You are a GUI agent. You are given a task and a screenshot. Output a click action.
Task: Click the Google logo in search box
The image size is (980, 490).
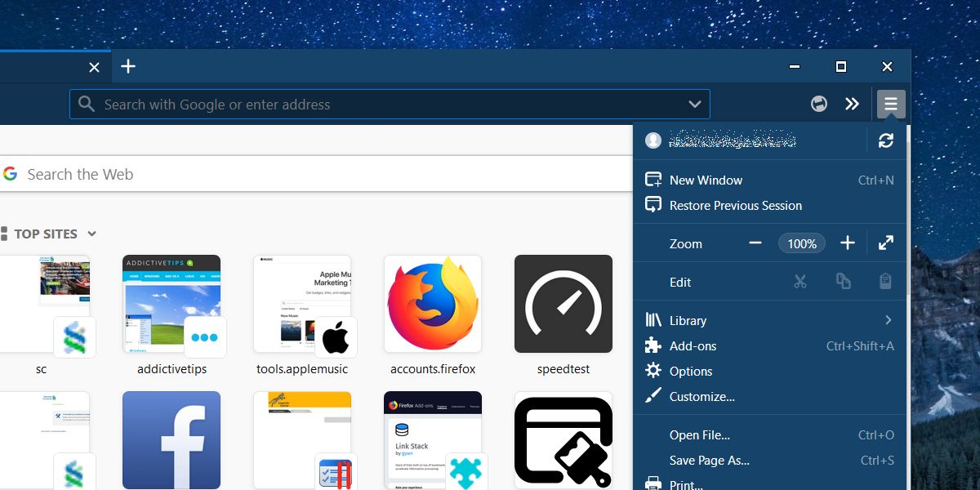coord(10,174)
